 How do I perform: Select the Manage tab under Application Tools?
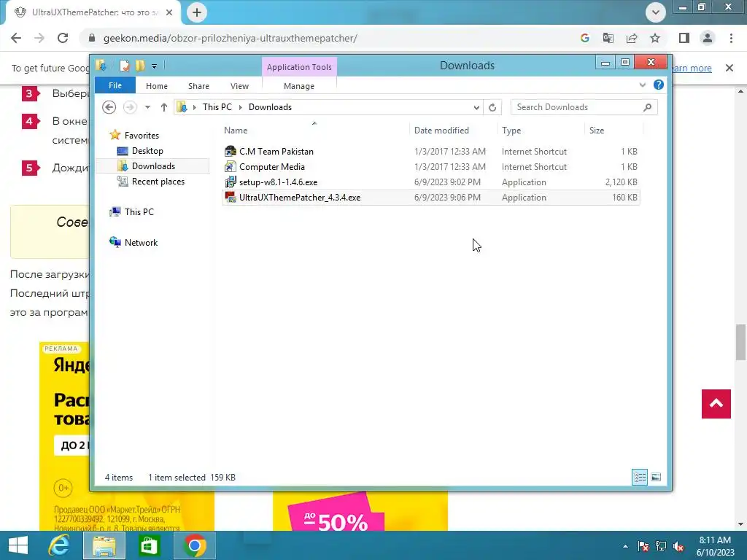[x=299, y=86]
